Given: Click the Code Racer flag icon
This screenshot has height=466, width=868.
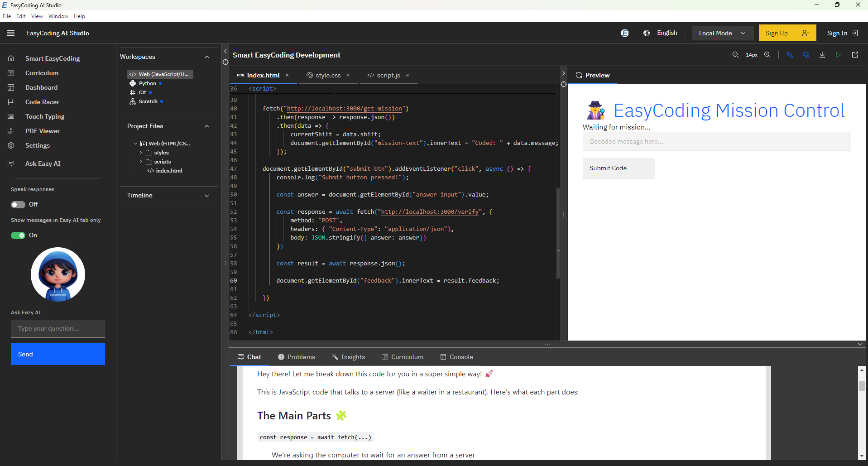Looking at the screenshot, I should pyautogui.click(x=11, y=102).
